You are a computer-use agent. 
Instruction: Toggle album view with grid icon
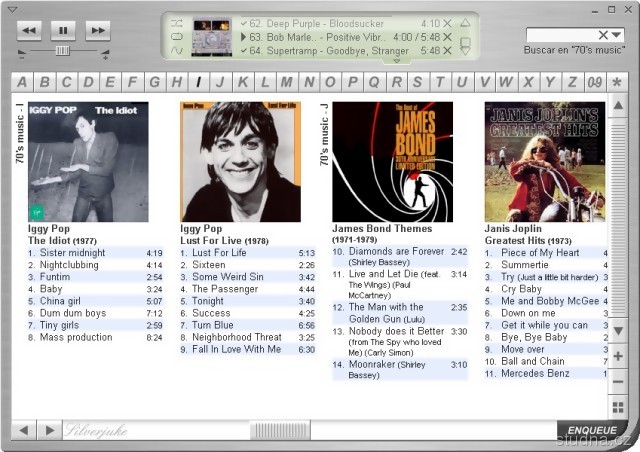pos(618,407)
